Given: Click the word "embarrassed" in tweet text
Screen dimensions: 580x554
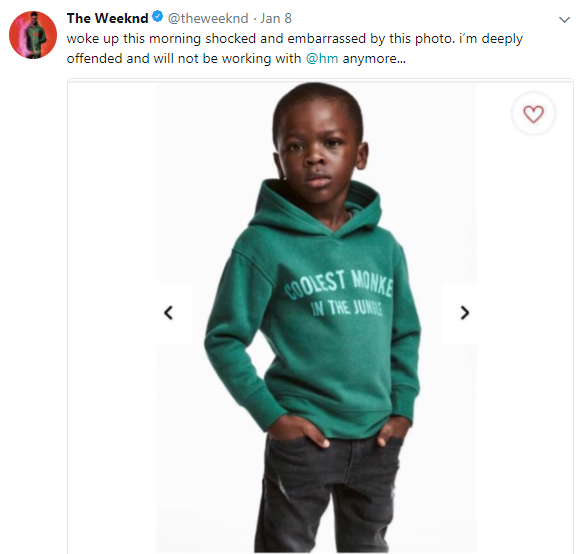Looking at the screenshot, I should point(327,38).
